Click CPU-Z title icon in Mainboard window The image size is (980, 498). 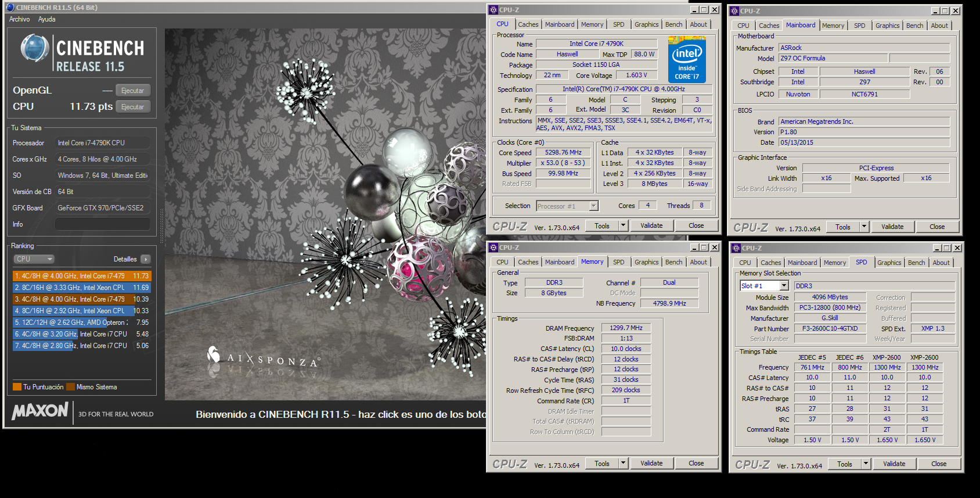pyautogui.click(x=734, y=11)
